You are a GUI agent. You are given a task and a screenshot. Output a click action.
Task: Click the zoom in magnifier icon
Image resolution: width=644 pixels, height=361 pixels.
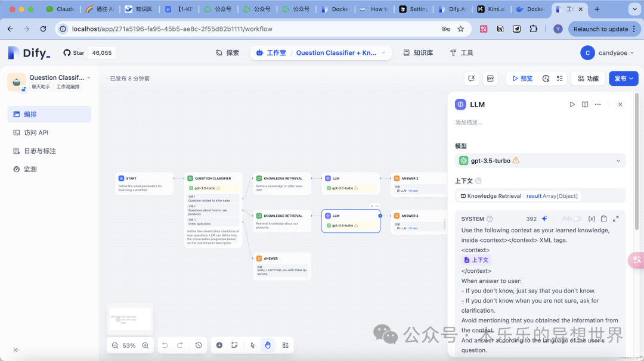pos(145,346)
